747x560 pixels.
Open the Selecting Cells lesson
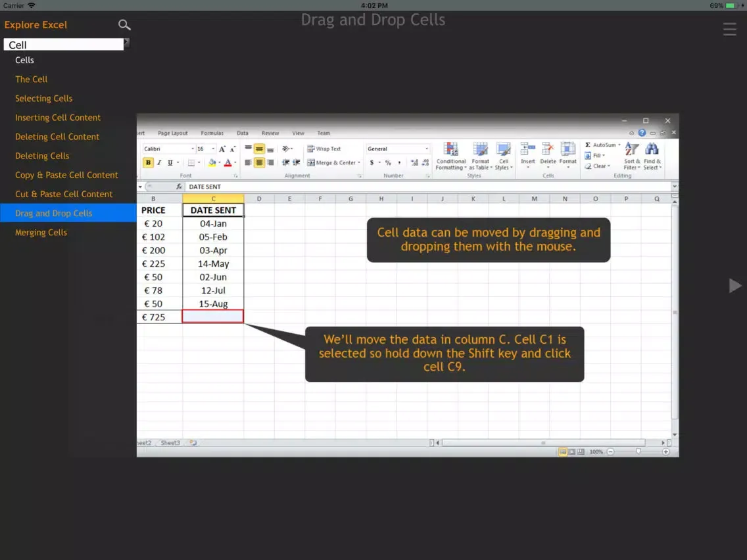pyautogui.click(x=44, y=99)
